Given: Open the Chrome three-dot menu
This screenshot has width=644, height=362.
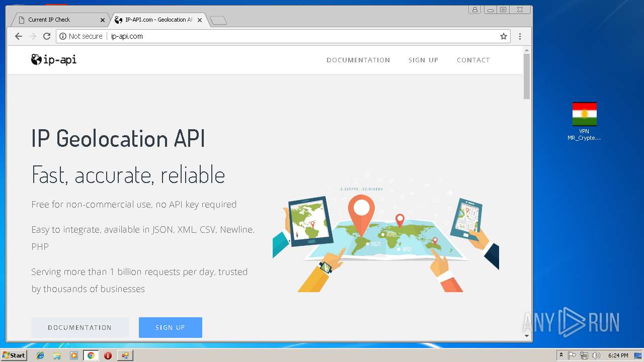Looking at the screenshot, I should (520, 36).
